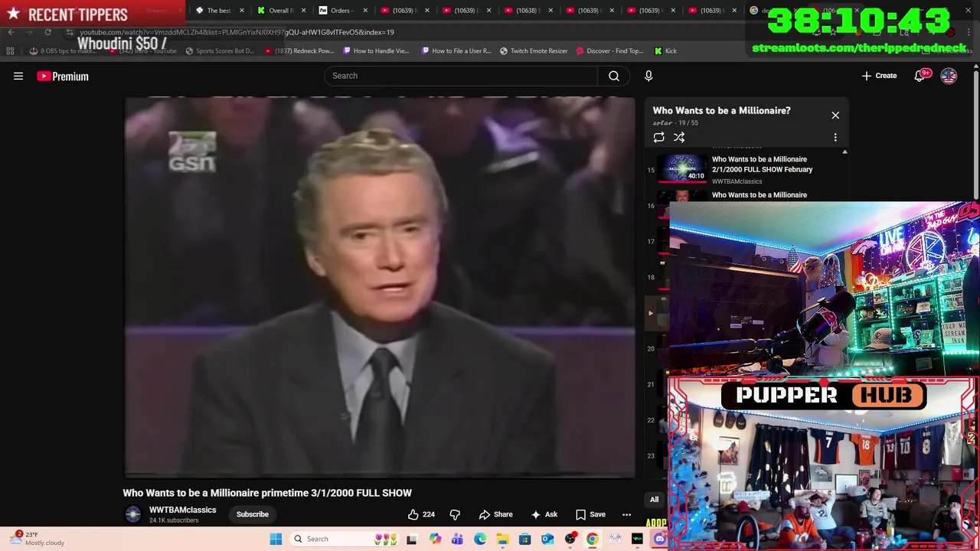The image size is (980, 551).
Task: Close the 'Orders -' browser tab
Action: click(x=365, y=11)
